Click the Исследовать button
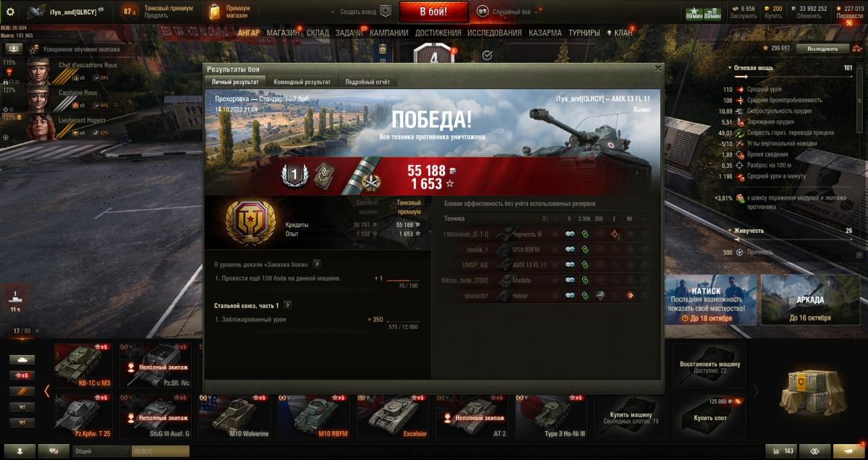The width and height of the screenshot is (868, 460). click(x=822, y=48)
